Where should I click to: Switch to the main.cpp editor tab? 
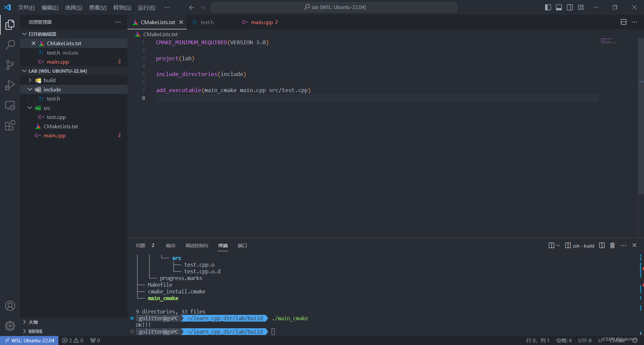click(263, 22)
